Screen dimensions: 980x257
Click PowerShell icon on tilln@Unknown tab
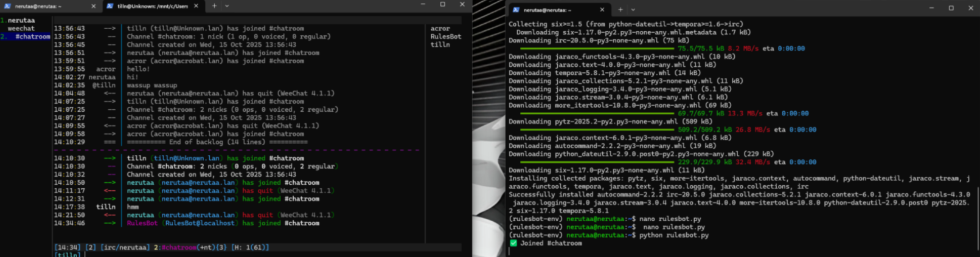coord(110,6)
